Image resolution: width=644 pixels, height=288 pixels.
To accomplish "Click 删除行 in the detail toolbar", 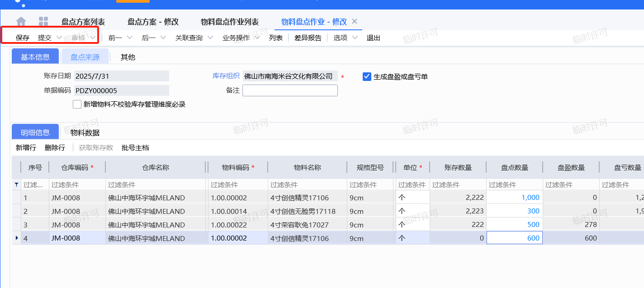I will 55,147.
